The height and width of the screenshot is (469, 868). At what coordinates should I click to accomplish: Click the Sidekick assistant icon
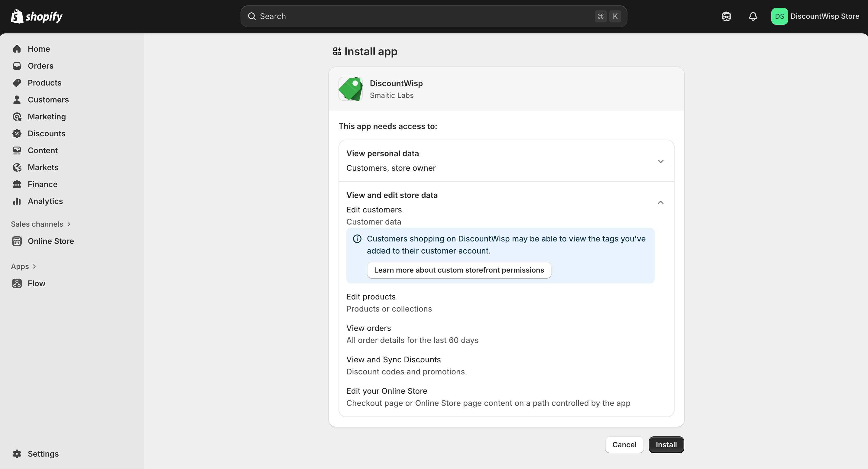click(x=726, y=16)
